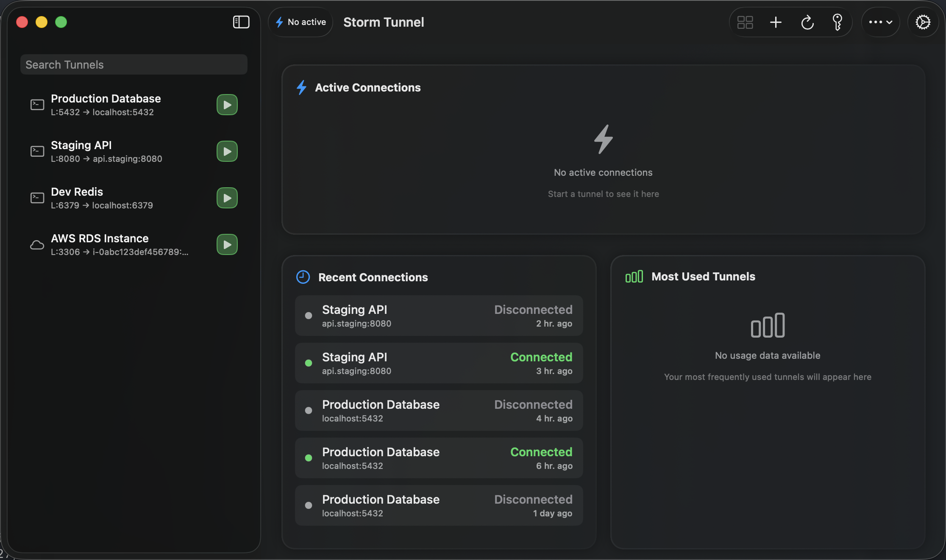The width and height of the screenshot is (946, 560).
Task: Click the clock icon beside Recent Connections
Action: [x=303, y=277]
